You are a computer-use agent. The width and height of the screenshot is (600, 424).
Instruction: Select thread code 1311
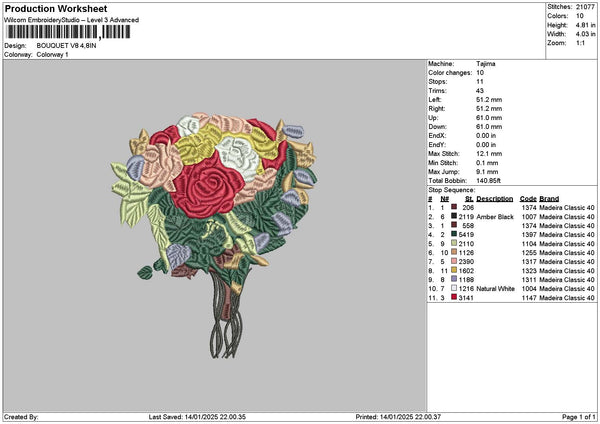click(529, 280)
